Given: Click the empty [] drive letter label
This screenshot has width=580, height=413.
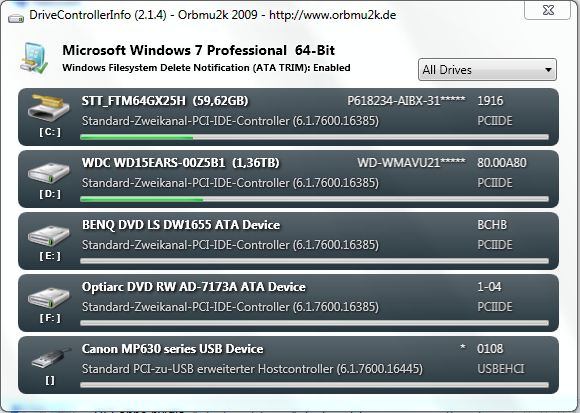Looking at the screenshot, I should click(x=50, y=380).
